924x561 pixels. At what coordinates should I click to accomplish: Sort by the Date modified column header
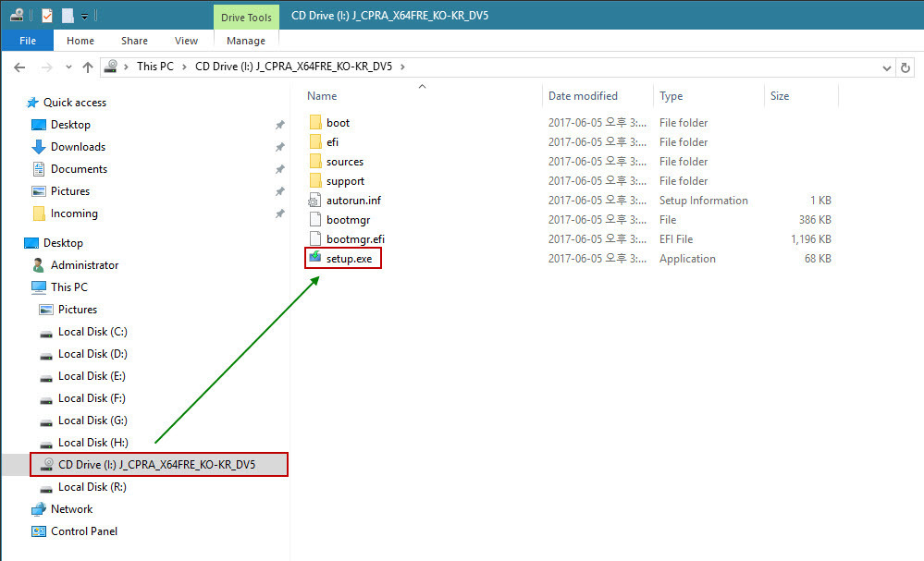click(x=583, y=96)
